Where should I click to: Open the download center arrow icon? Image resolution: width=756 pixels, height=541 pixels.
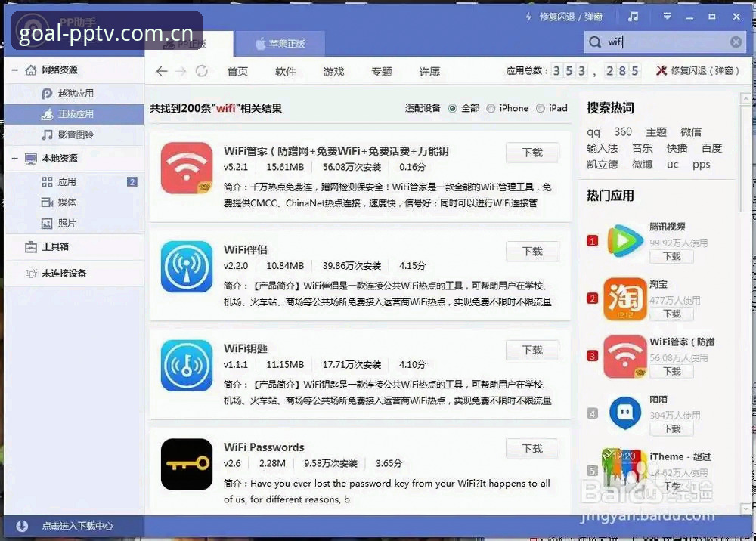pyautogui.click(x=22, y=526)
